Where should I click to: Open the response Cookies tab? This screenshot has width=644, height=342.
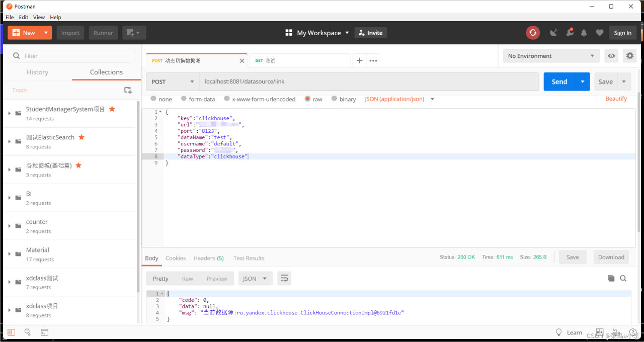coord(176,258)
